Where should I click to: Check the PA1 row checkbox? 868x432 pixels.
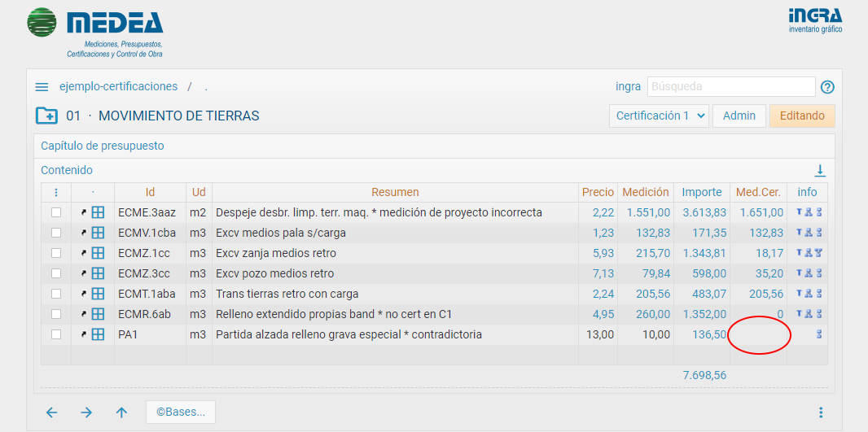point(56,334)
